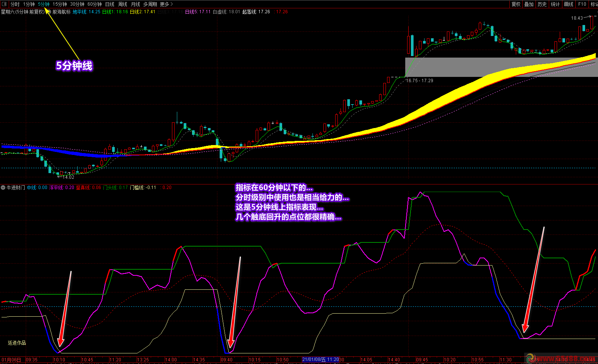Click the 叠加 overlay button

pos(529,4)
